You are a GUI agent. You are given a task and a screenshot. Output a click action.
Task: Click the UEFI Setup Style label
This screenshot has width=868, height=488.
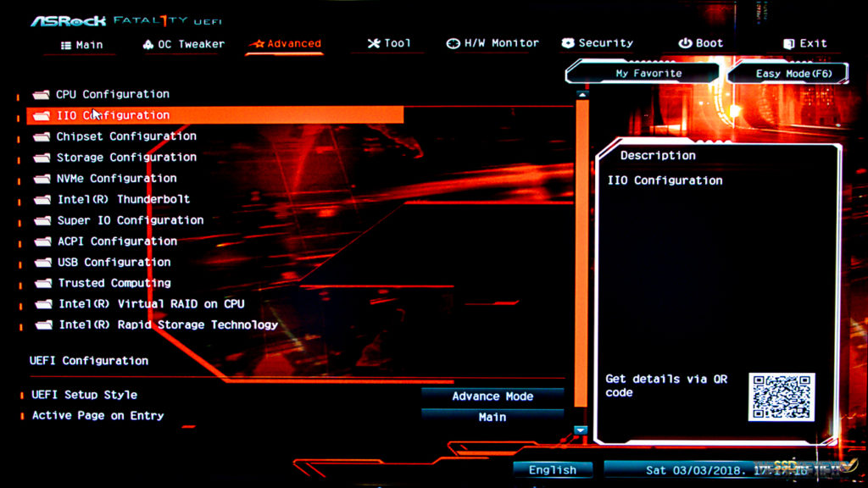[x=84, y=395]
